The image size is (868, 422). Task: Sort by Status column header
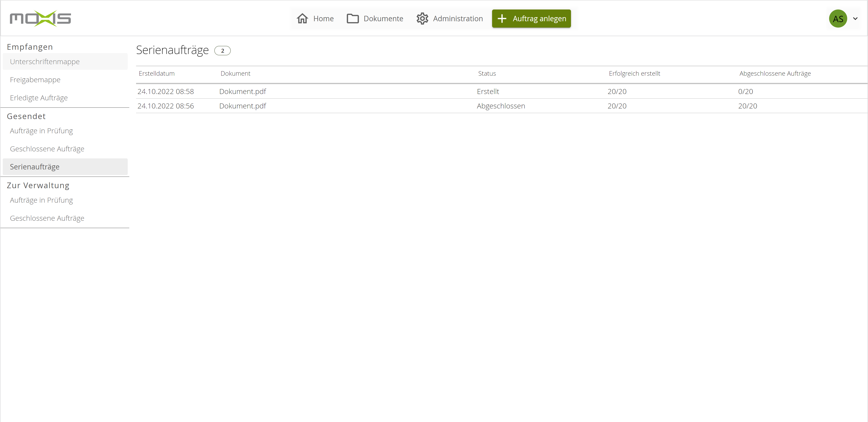pos(487,73)
